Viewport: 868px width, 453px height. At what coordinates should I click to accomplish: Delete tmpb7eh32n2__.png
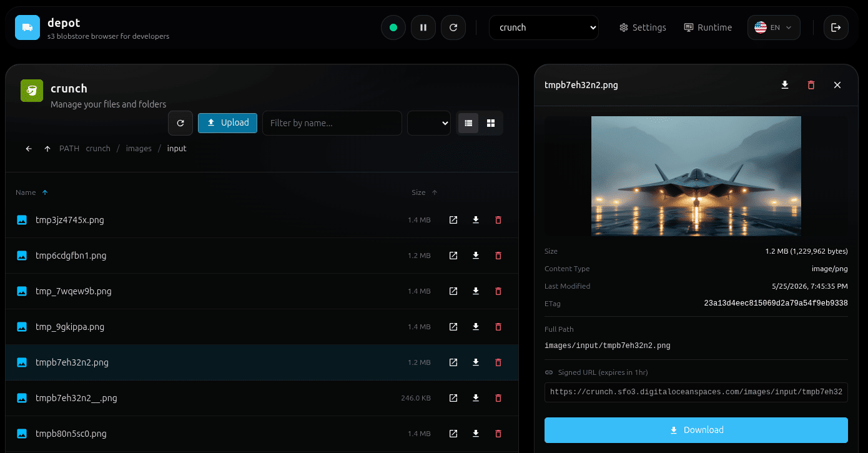(x=498, y=398)
